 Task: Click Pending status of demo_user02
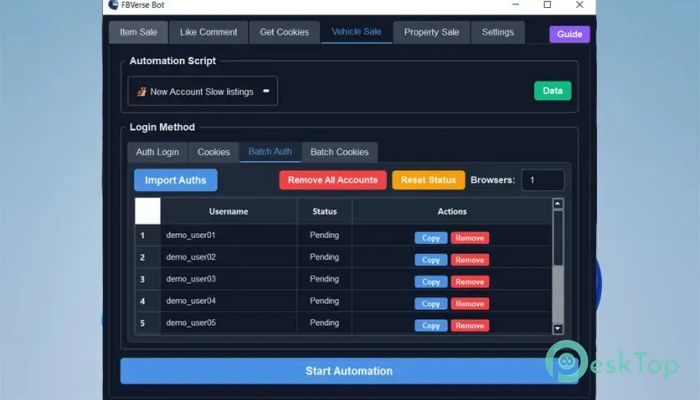(325, 257)
